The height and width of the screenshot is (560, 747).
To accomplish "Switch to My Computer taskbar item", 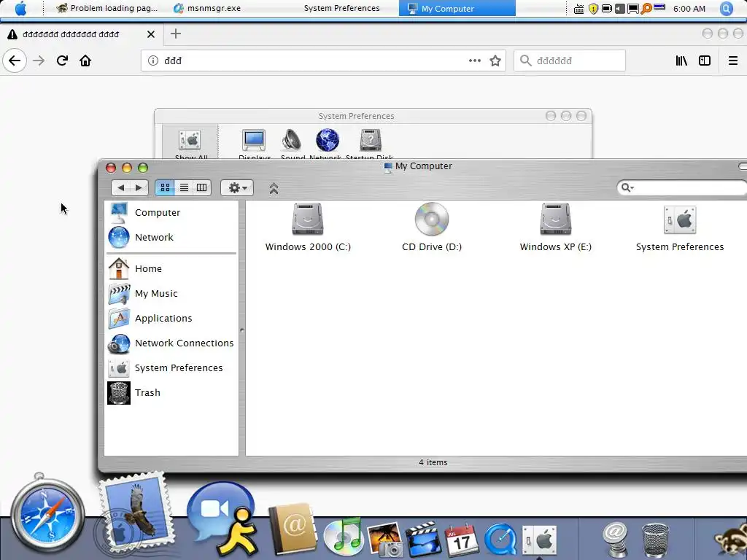I will tap(457, 8).
